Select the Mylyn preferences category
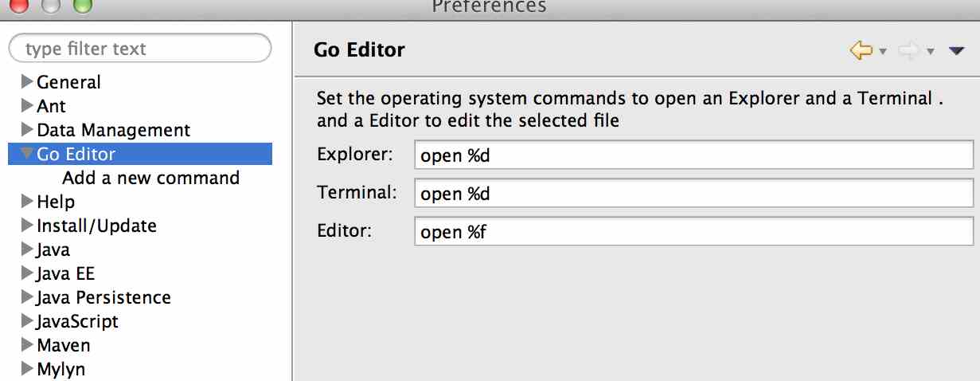The height and width of the screenshot is (381, 980). point(61,369)
